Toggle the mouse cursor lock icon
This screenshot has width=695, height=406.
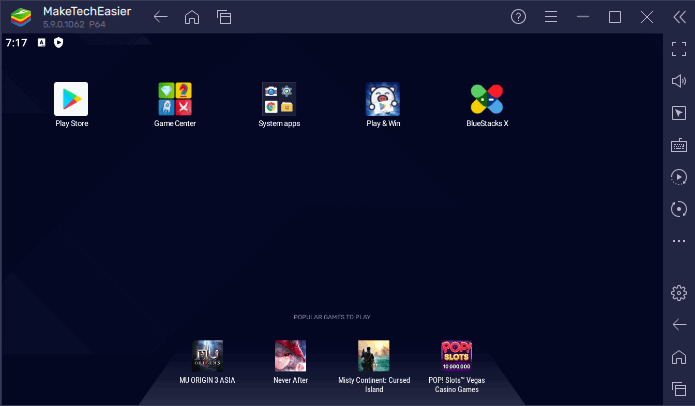tap(679, 113)
